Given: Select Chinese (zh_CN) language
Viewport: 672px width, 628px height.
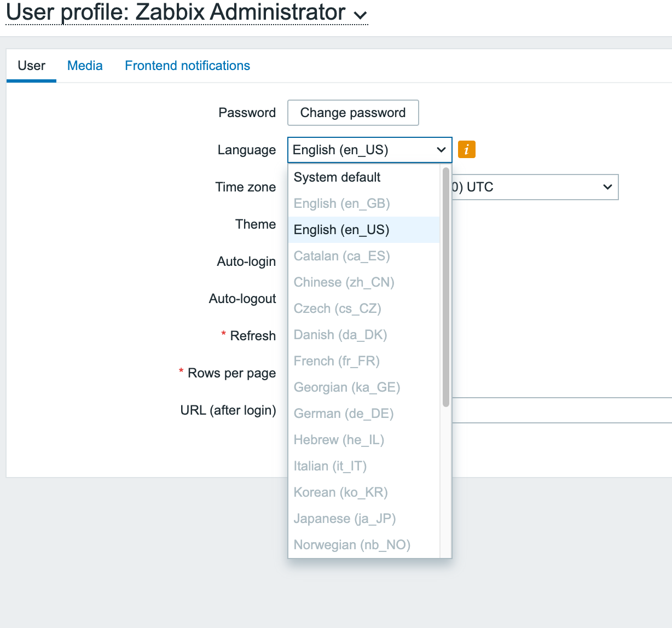Looking at the screenshot, I should pos(343,282).
